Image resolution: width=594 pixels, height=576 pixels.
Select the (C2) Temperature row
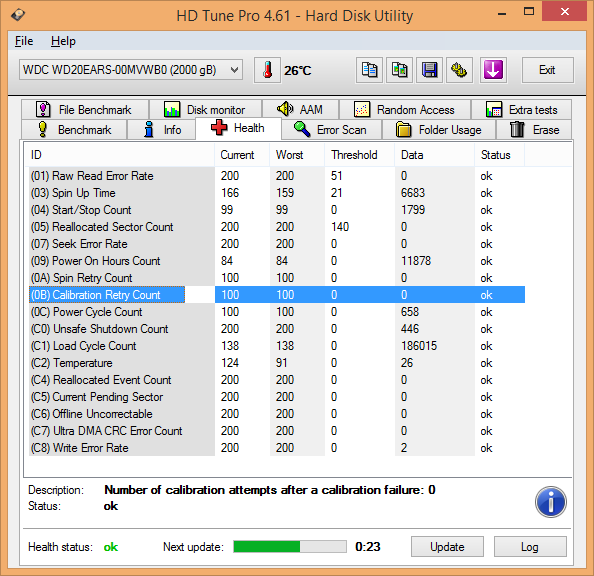[277, 363]
